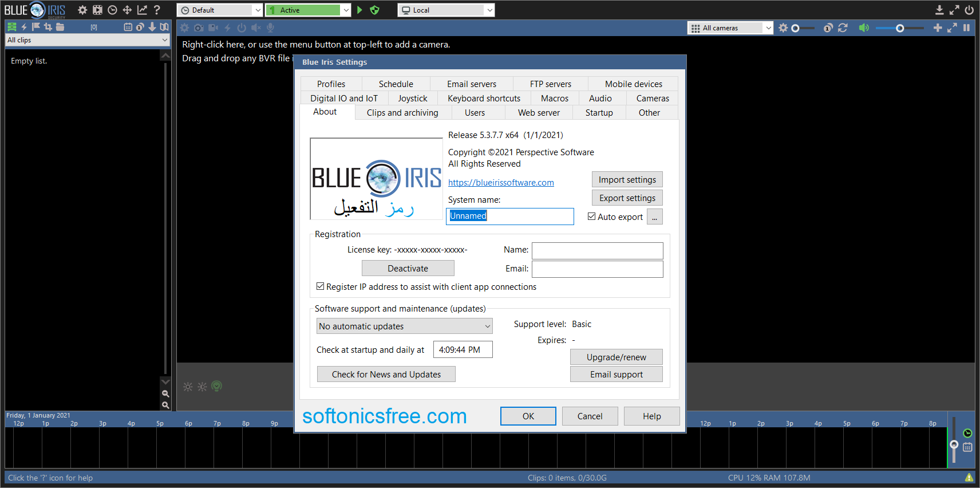Click the Auto export browse "..." button

[655, 217]
